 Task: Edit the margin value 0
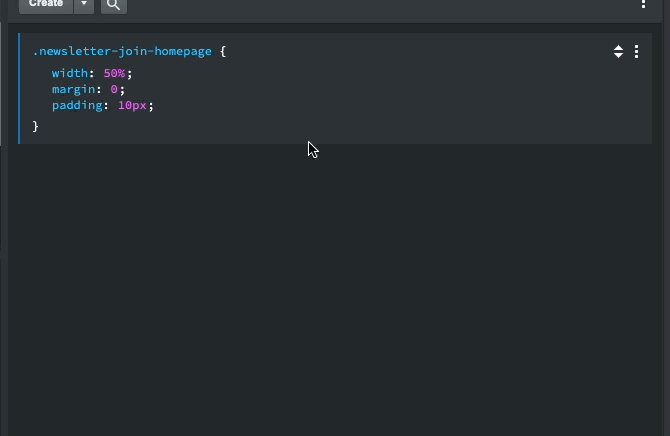114,89
